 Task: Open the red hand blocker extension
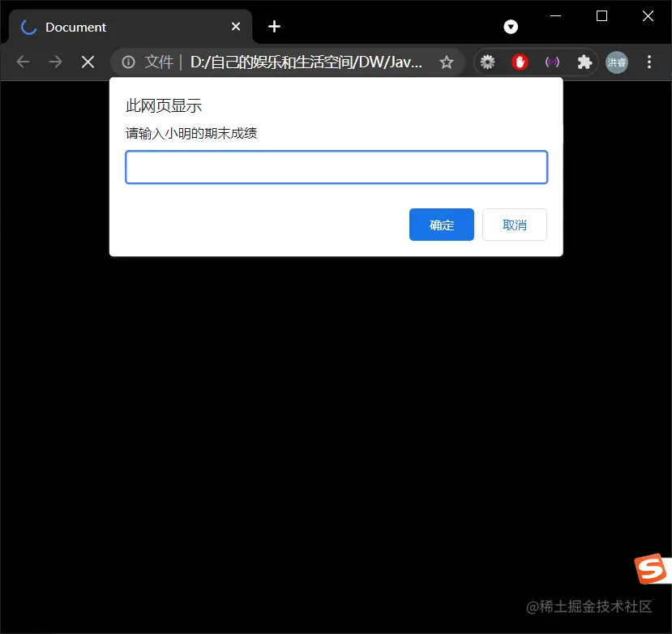520,62
